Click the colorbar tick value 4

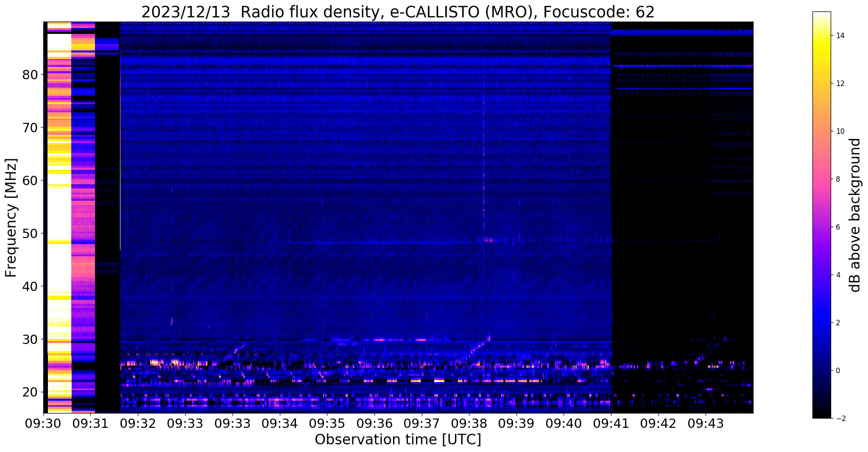click(837, 275)
